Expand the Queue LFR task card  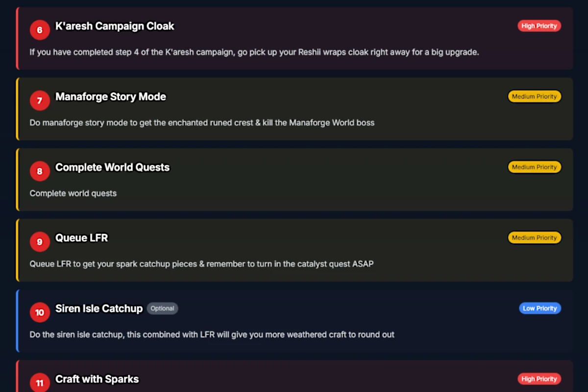point(294,250)
